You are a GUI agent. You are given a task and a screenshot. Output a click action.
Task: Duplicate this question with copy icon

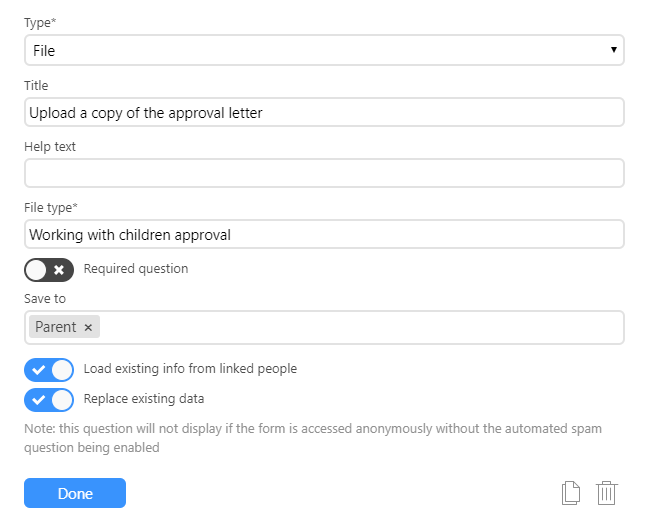[571, 493]
